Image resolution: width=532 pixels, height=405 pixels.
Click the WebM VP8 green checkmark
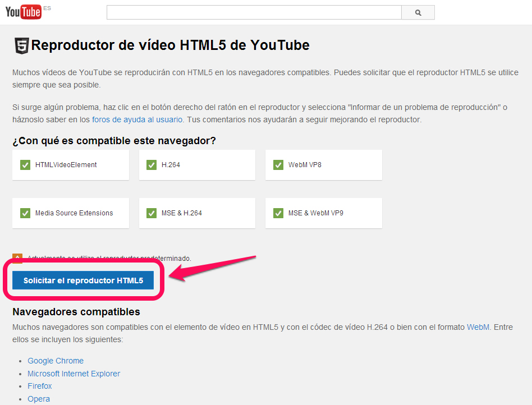pos(278,165)
